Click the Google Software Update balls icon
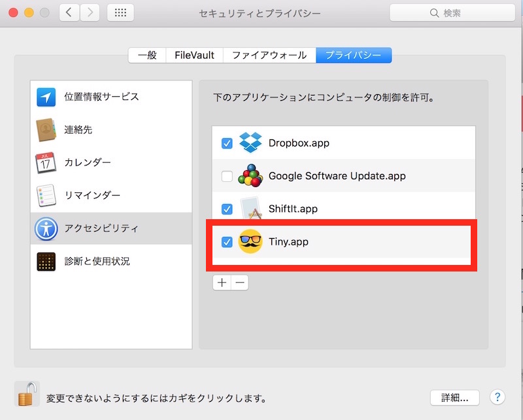523x420 pixels. pos(250,175)
